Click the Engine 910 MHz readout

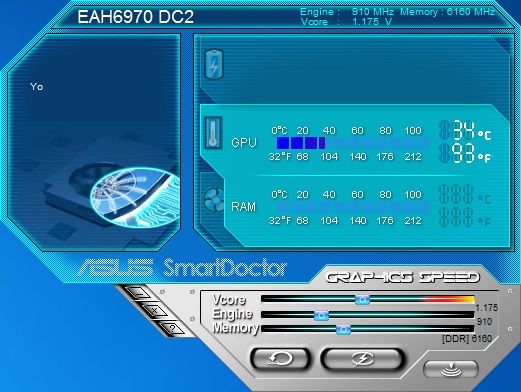coord(347,12)
